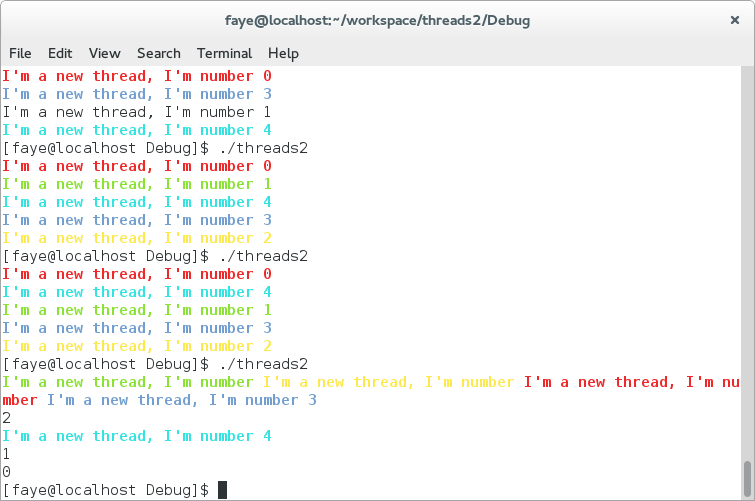The image size is (755, 501).
Task: Open the Edit menu
Action: (60, 53)
